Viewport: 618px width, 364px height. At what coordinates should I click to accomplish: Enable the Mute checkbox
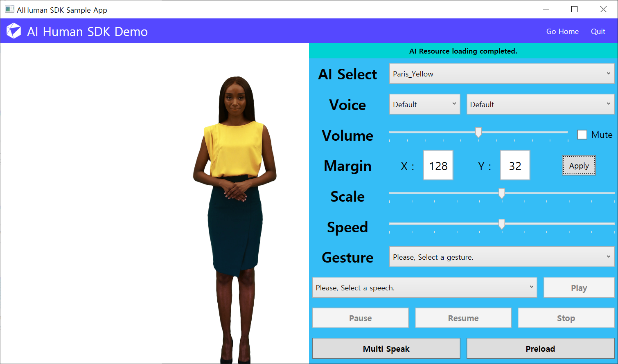tap(582, 135)
